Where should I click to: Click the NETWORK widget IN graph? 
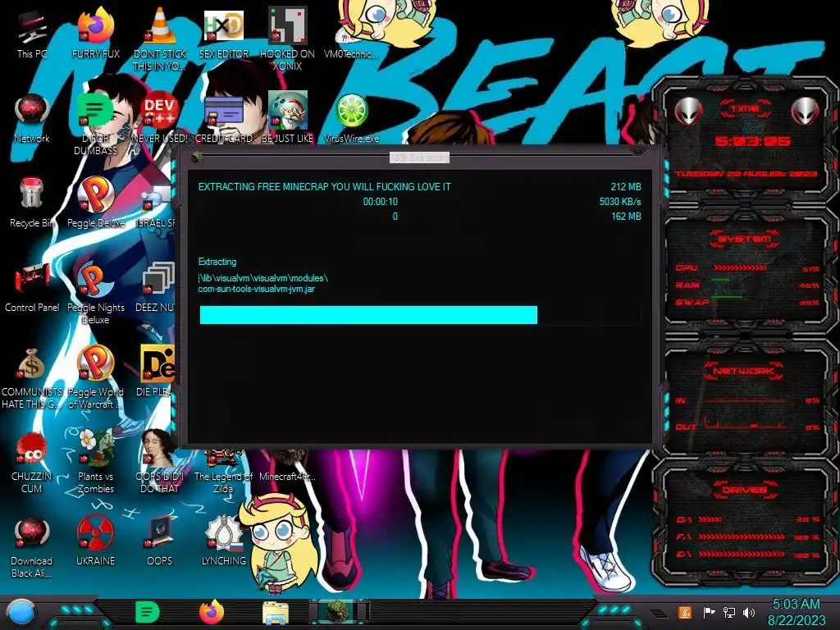pyautogui.click(x=746, y=400)
